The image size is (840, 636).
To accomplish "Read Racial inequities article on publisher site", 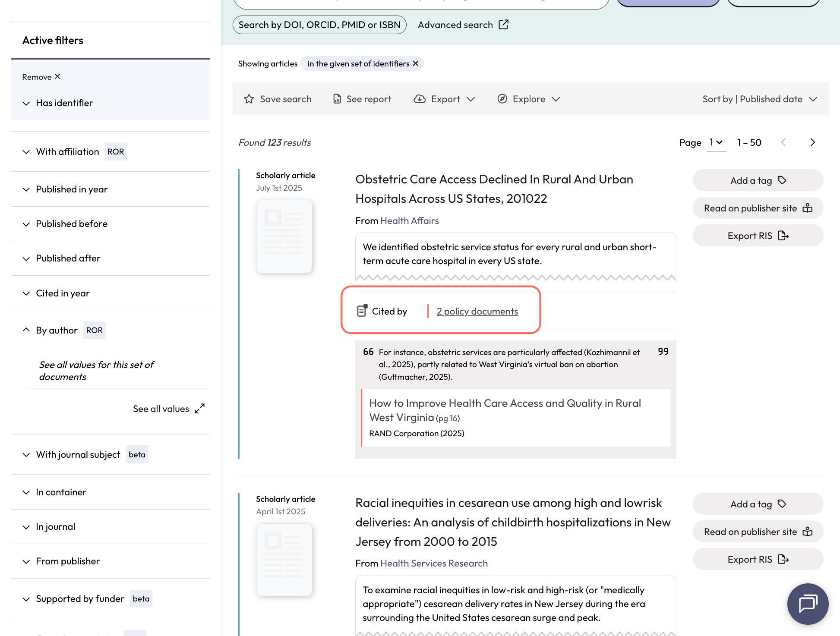I will (758, 532).
